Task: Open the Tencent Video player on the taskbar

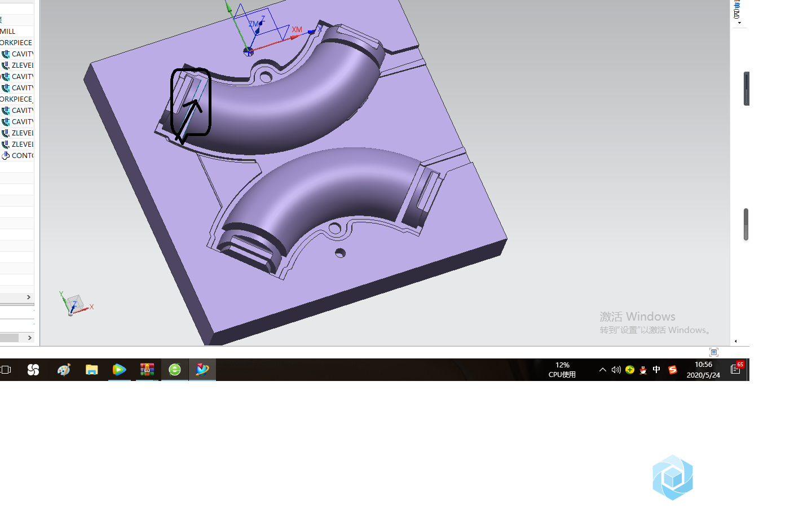Action: 119,370
